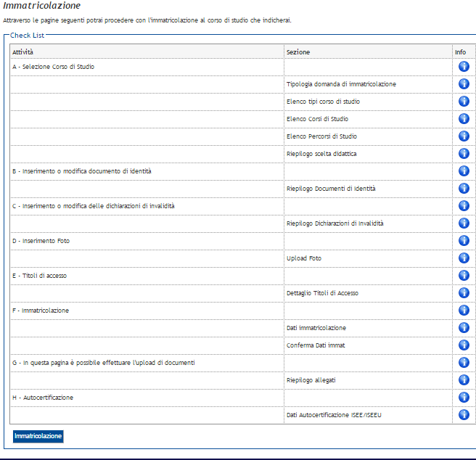Click the Immatricolazione page heading
The width and height of the screenshot is (476, 460).
tap(41, 5)
